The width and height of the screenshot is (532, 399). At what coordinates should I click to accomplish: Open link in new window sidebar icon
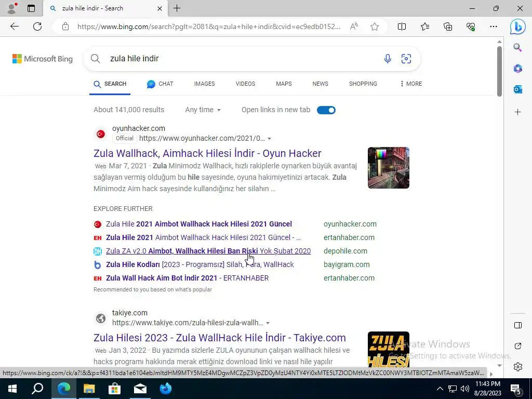(518, 346)
